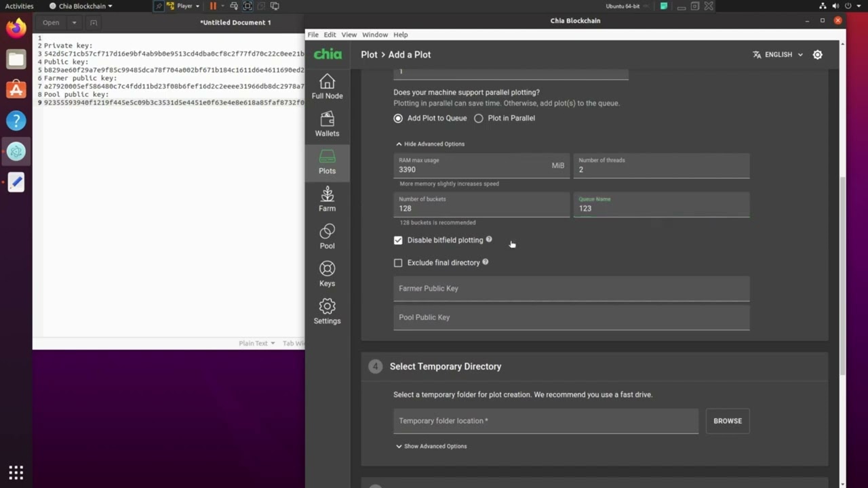The width and height of the screenshot is (868, 488).
Task: Open the Wallets section
Action: [x=327, y=124]
